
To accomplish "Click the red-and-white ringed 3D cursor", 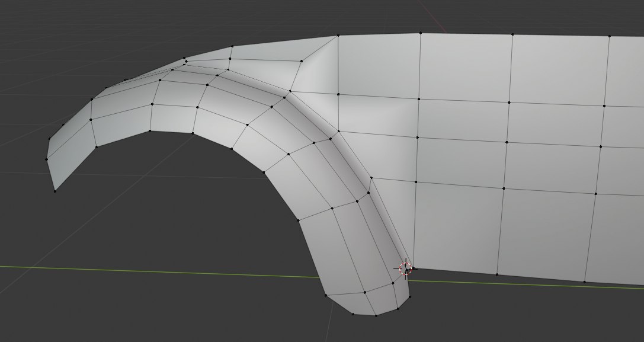I will (x=405, y=269).
